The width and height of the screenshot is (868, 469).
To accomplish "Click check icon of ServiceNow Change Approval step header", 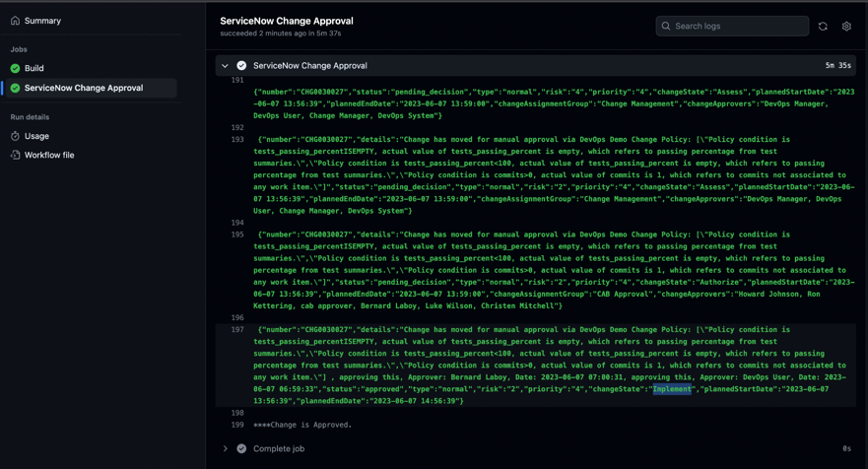I will tap(241, 65).
